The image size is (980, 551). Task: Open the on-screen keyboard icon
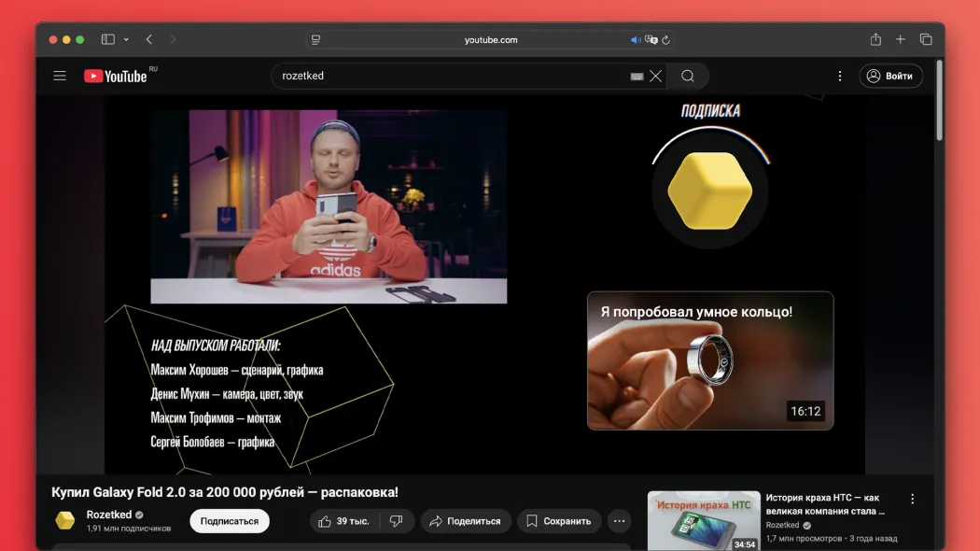click(637, 77)
